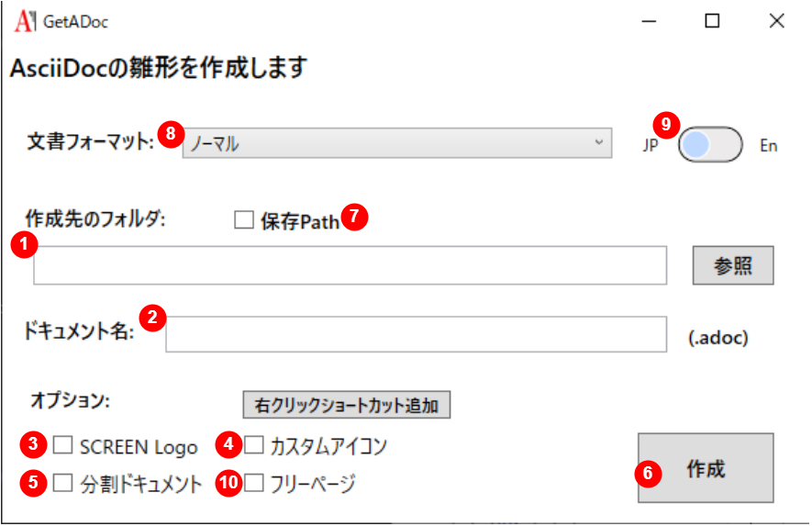Check the SCREEN Logo option

(x=62, y=446)
